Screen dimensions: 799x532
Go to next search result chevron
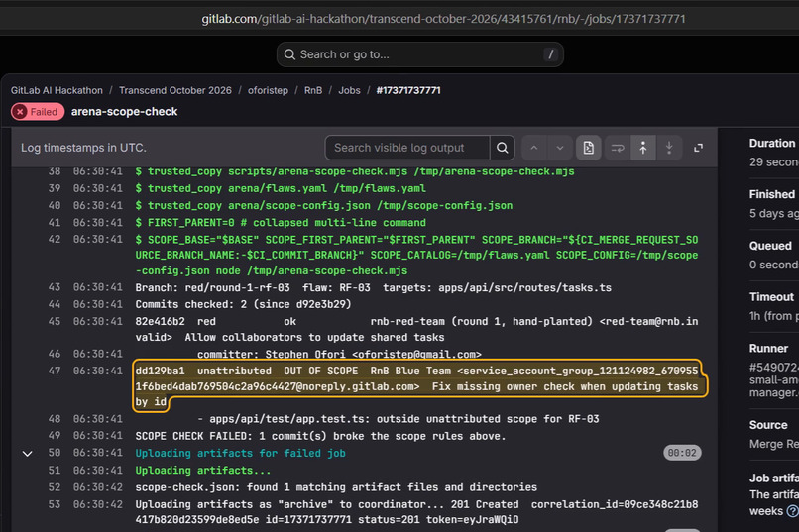(x=560, y=148)
